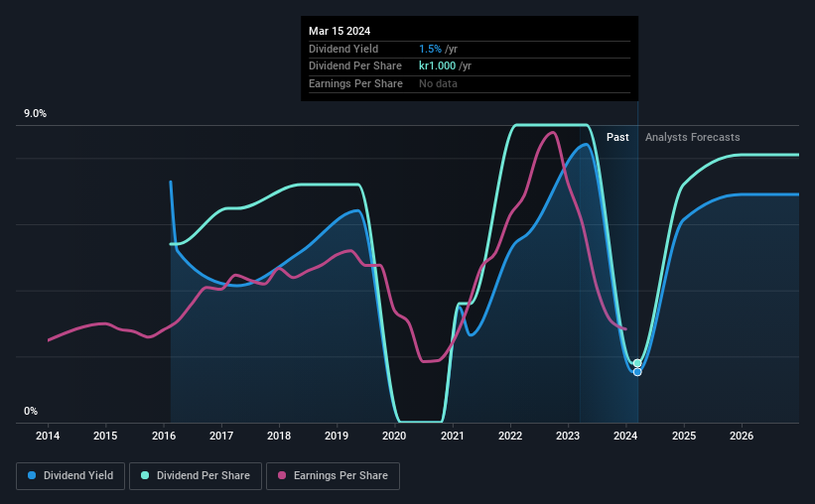Click the 2020 x-axis label
This screenshot has width=815, height=504.
pos(394,436)
